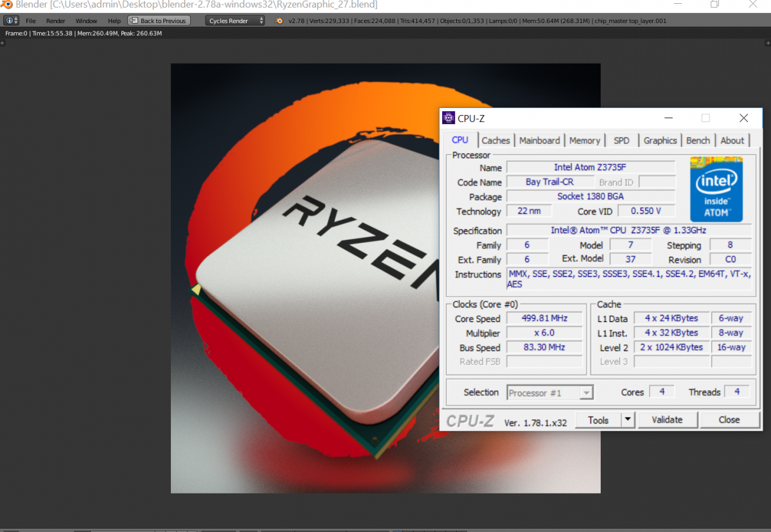This screenshot has height=532, width=771.
Task: Click the Code Name field Bay Trail-CR
Action: (x=550, y=182)
